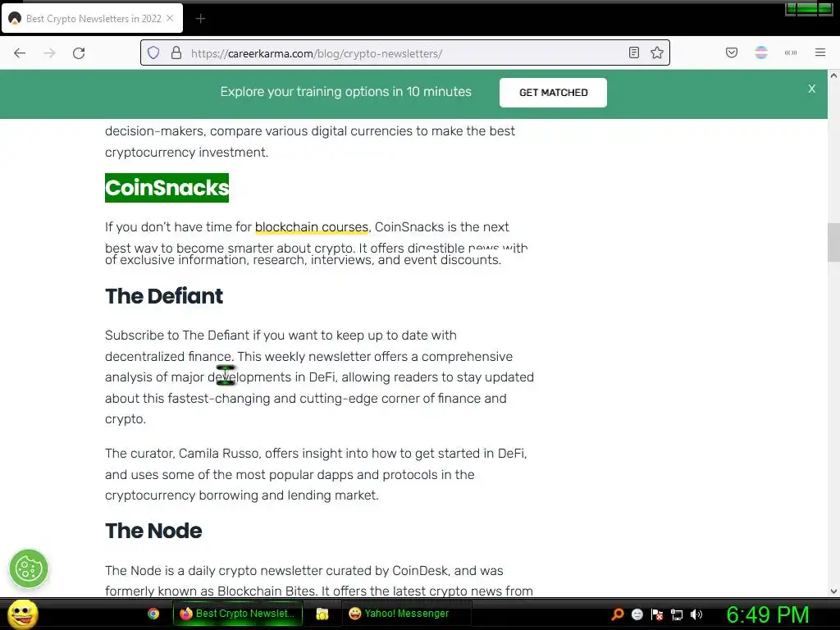
Task: Launch Chrome from the taskbar
Action: pyautogui.click(x=153, y=614)
